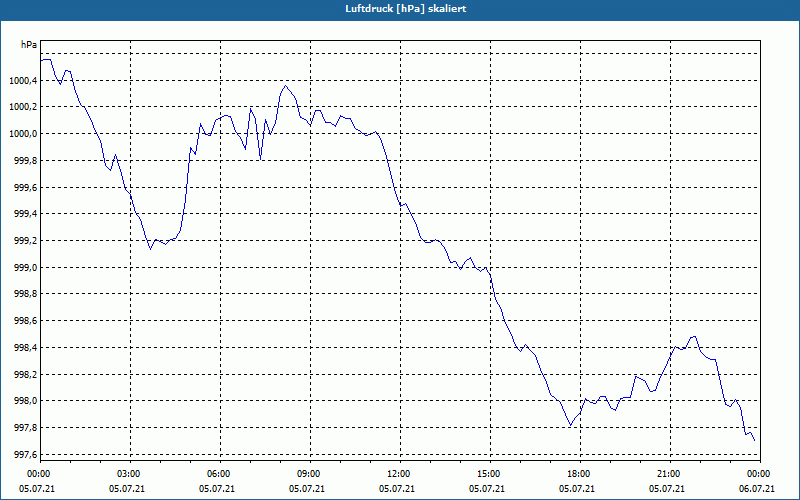The width and height of the screenshot is (800, 500).
Task: Click the 'hPa' unit label on the axis
Action: point(29,45)
